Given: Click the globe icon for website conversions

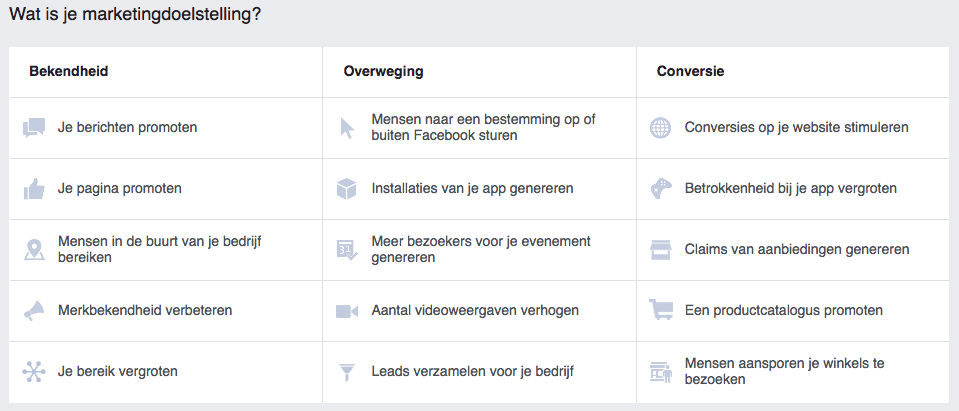Looking at the screenshot, I should click(660, 128).
